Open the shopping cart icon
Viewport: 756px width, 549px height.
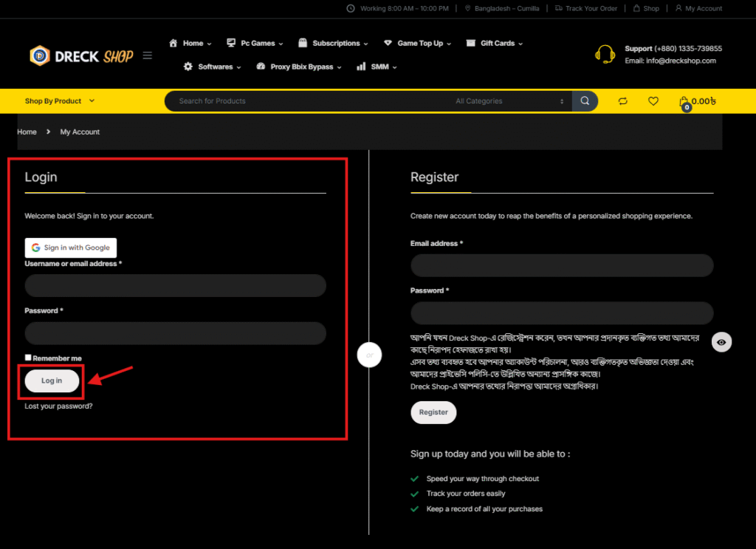[684, 102]
